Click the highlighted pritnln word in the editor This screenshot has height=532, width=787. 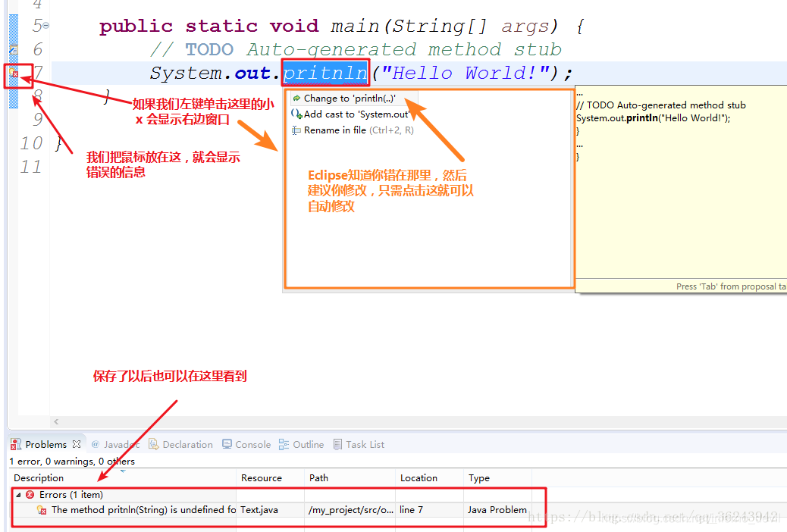325,74
